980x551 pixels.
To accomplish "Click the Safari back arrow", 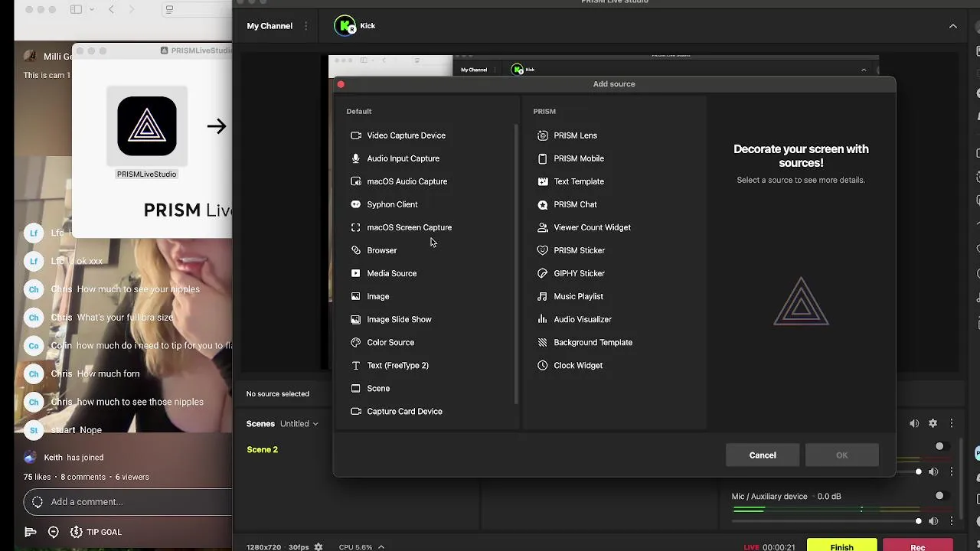I will [x=111, y=9].
